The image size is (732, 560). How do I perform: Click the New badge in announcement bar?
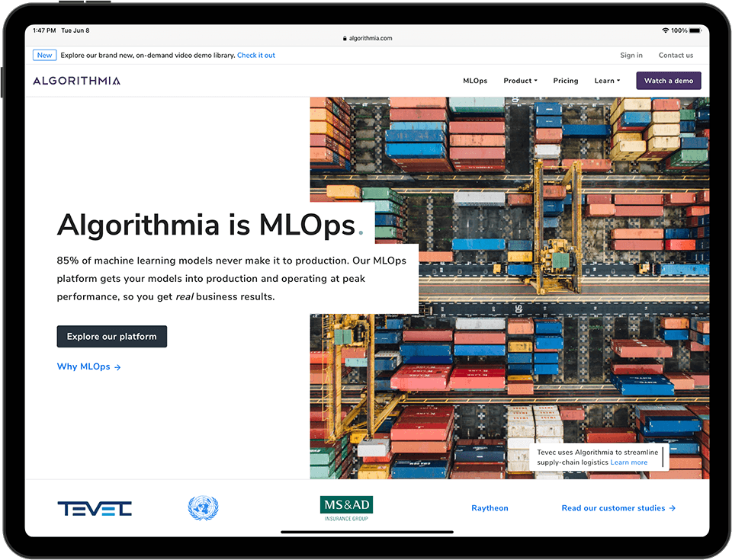(44, 55)
